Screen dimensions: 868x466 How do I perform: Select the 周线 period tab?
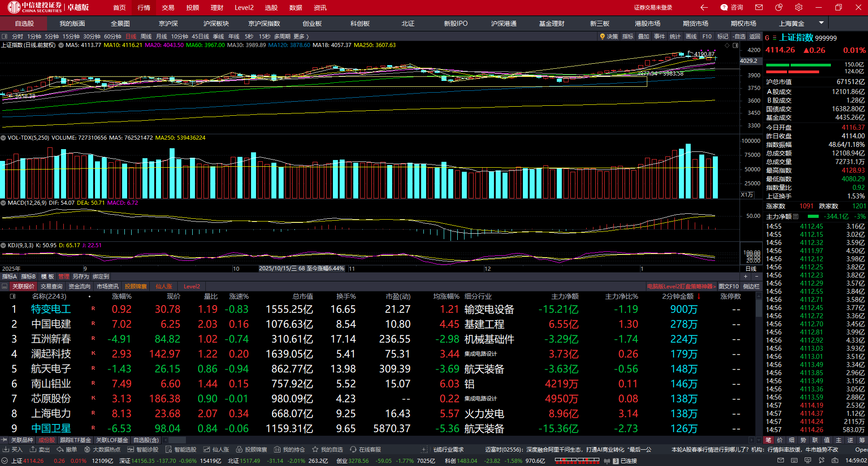[146, 37]
